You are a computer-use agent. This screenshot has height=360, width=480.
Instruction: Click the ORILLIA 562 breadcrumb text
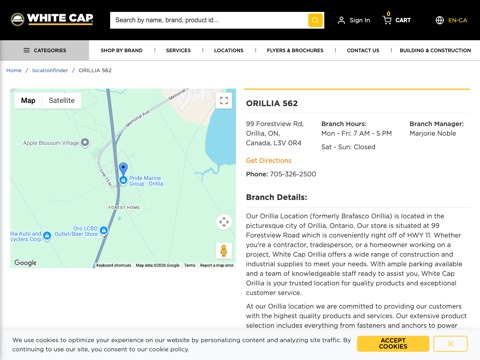pos(95,70)
